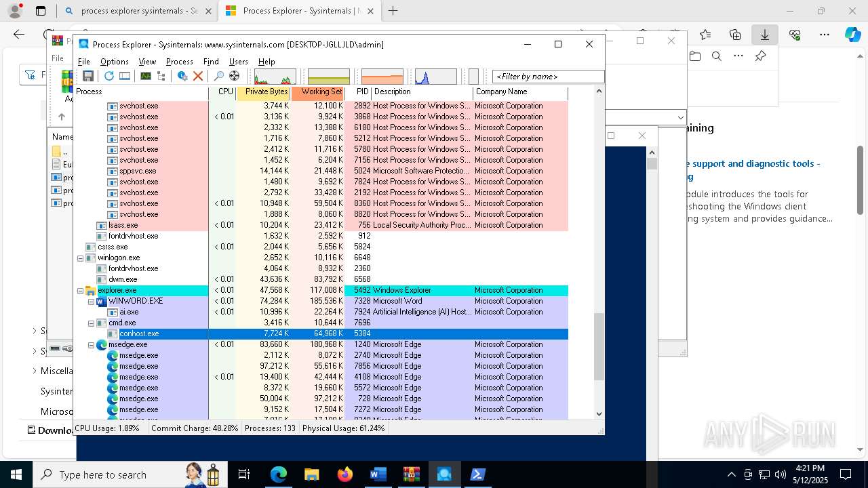Collapse the msedge.exe tree node
This screenshot has width=868, height=488.
point(91,344)
